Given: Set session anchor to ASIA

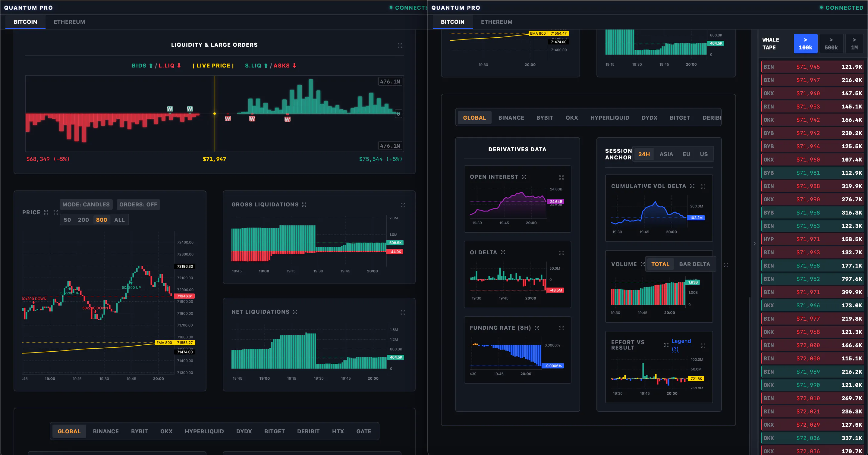Looking at the screenshot, I should [666, 154].
